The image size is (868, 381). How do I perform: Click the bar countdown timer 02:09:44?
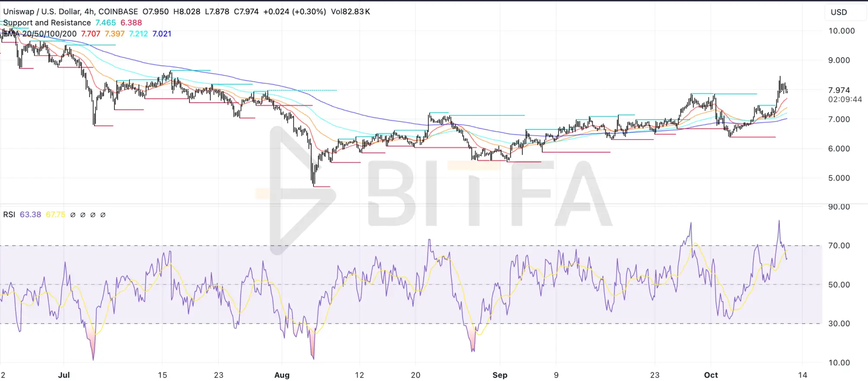[845, 99]
